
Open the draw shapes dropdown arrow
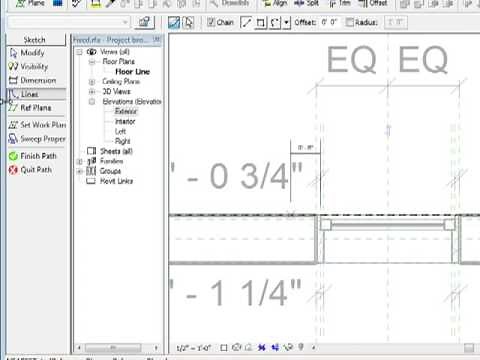287,23
